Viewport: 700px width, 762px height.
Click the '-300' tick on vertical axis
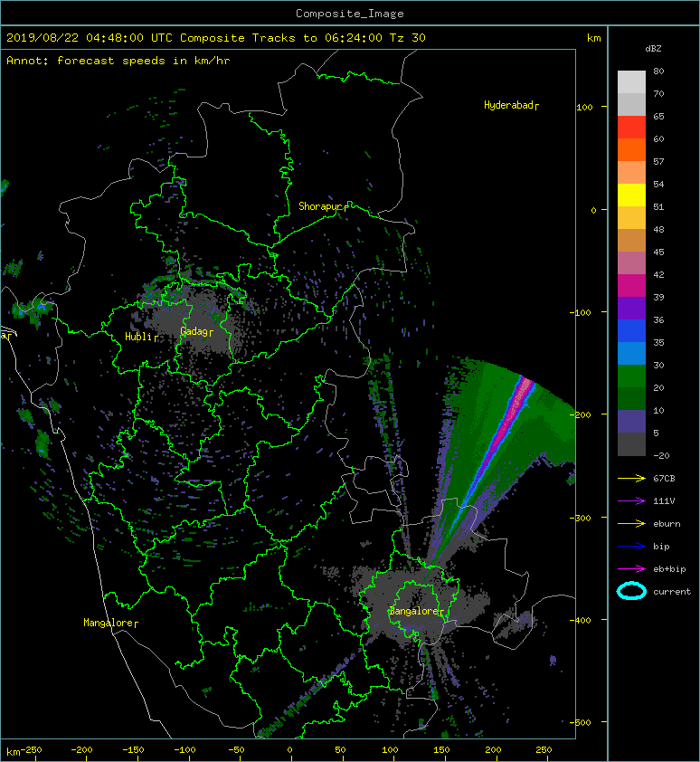click(x=582, y=518)
